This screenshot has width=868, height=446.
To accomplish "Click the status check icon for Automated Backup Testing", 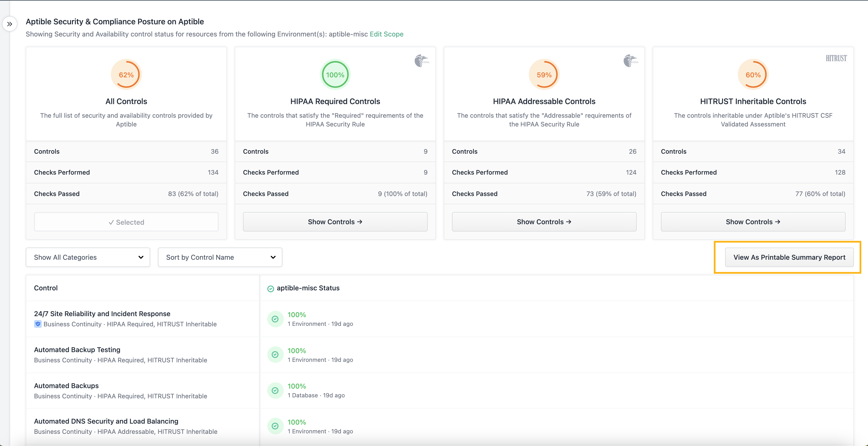I will 275,355.
